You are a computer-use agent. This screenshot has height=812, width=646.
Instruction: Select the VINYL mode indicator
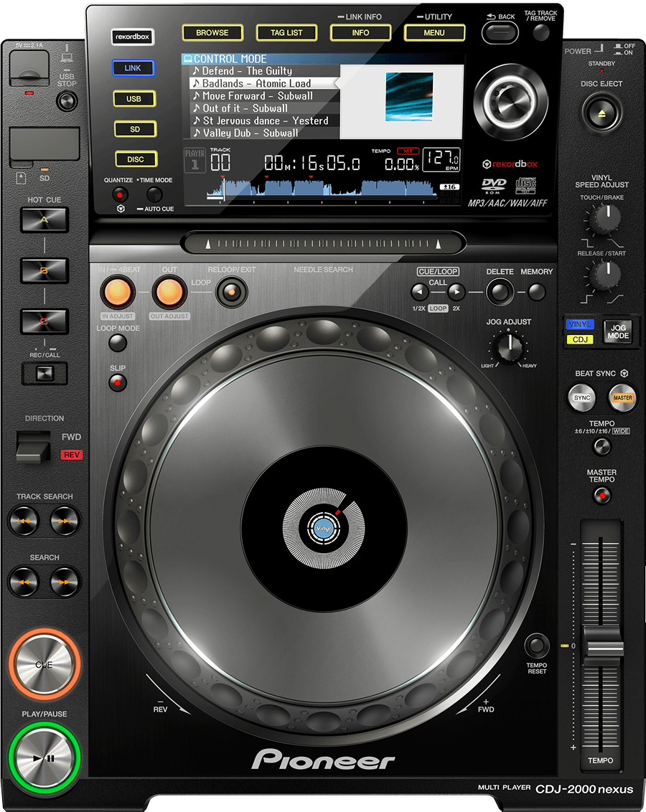coord(580,324)
